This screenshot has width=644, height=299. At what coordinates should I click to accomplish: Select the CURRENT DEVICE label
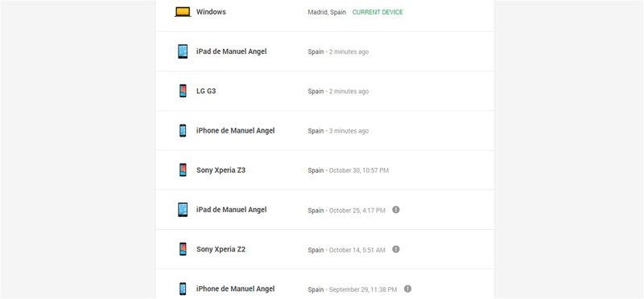click(x=378, y=12)
